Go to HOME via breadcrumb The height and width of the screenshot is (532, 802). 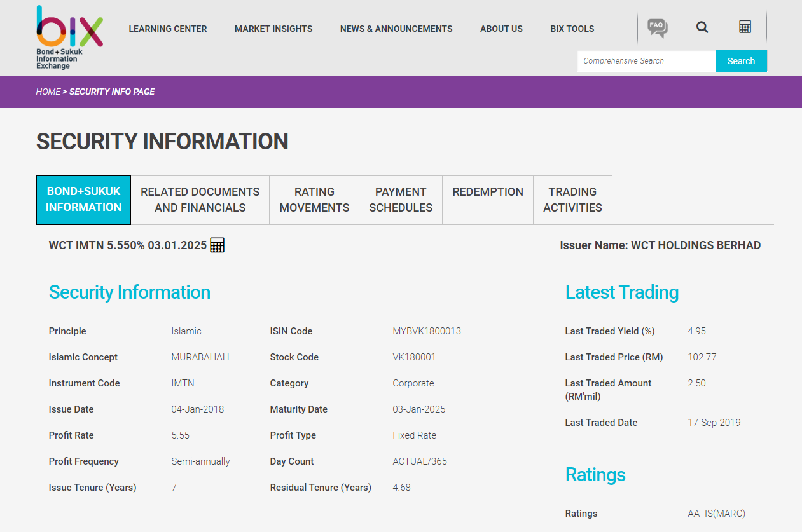[48, 92]
